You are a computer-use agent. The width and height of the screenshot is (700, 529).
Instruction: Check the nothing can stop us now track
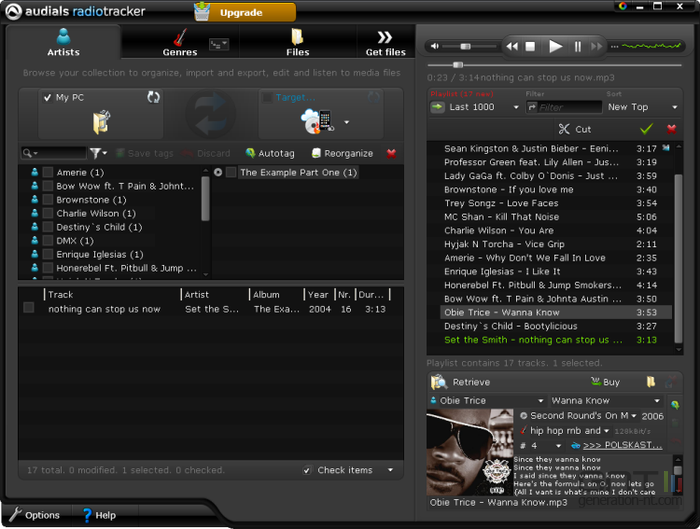pyautogui.click(x=29, y=307)
